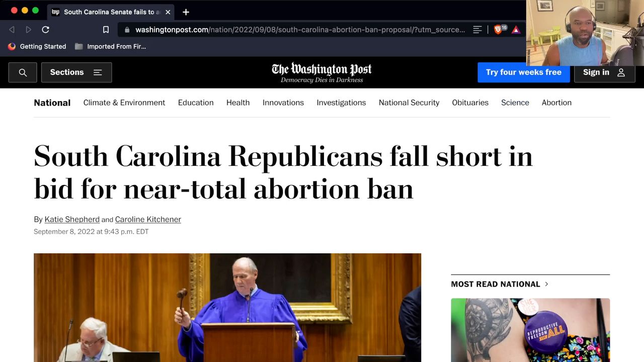Viewport: 644px width, 362px height.
Task: Open author Katie Shepherd's page
Action: [x=72, y=219]
